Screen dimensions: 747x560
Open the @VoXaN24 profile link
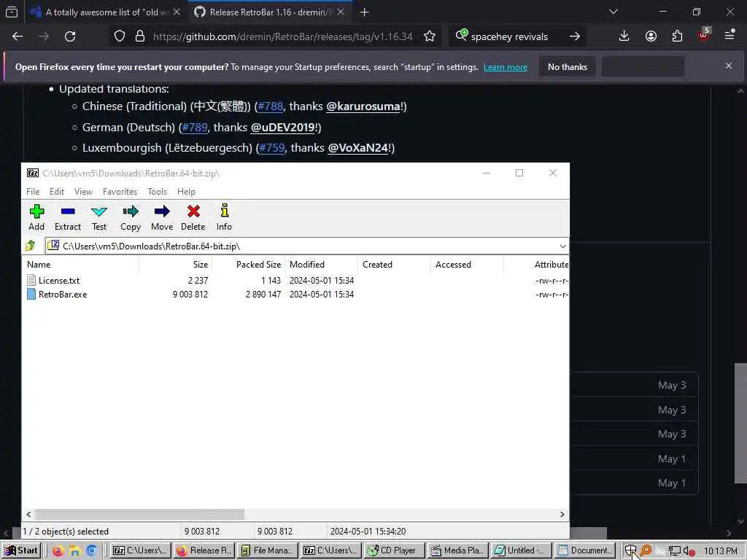357,147
